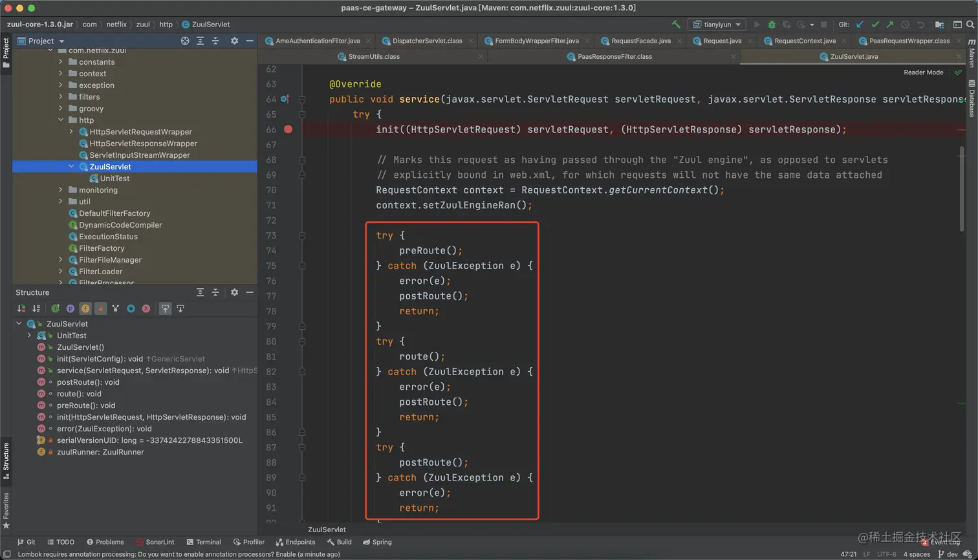Click the green Debug bug icon
978x560 pixels.
pyautogui.click(x=772, y=25)
